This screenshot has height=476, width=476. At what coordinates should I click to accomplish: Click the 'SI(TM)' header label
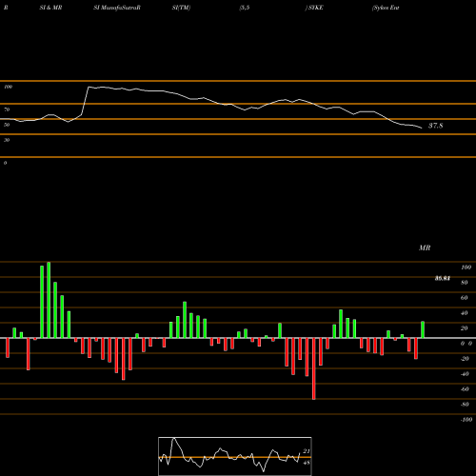[x=181, y=8]
